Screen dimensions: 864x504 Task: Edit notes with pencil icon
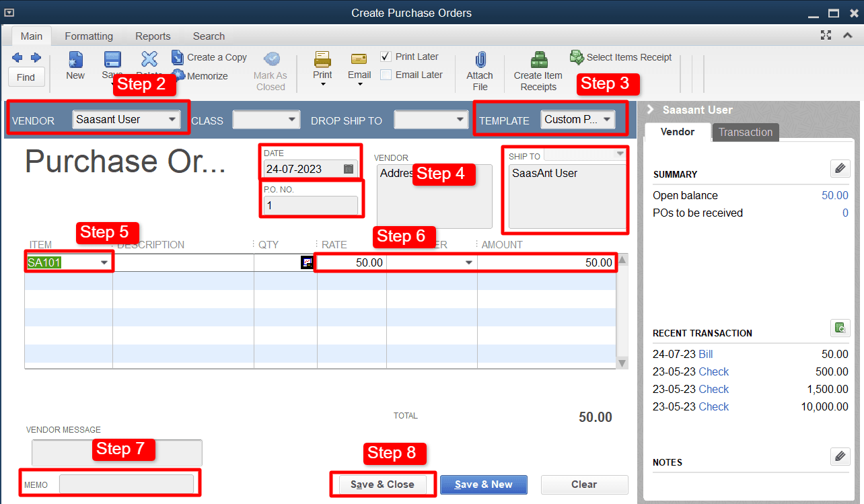click(x=840, y=457)
